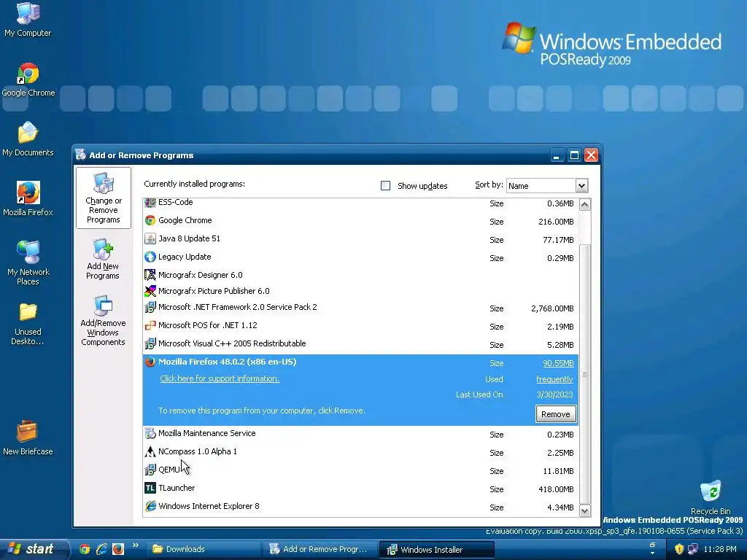This screenshot has height=560, width=747.
Task: Switch to Downloads taskbar window
Action: (x=202, y=549)
